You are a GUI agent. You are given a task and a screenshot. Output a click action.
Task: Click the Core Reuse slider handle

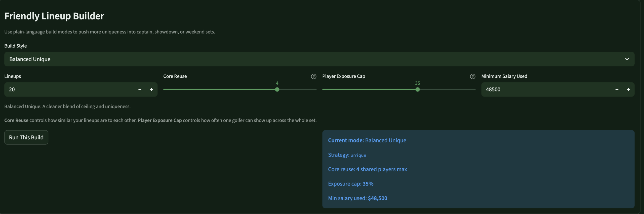pyautogui.click(x=277, y=89)
